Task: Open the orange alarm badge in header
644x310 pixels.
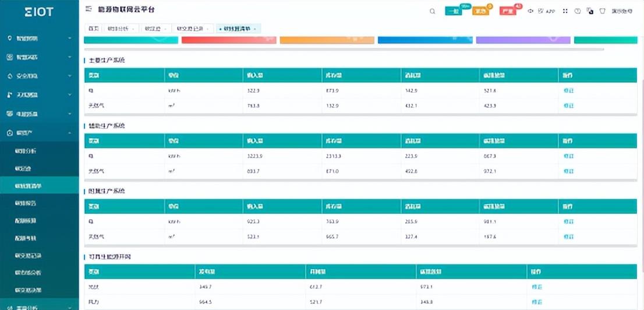Action: [x=480, y=11]
